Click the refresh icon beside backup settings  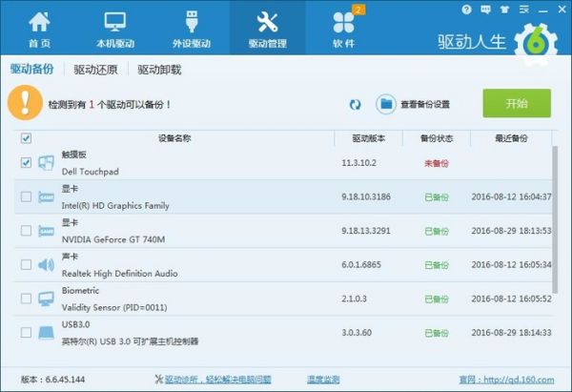tap(356, 104)
